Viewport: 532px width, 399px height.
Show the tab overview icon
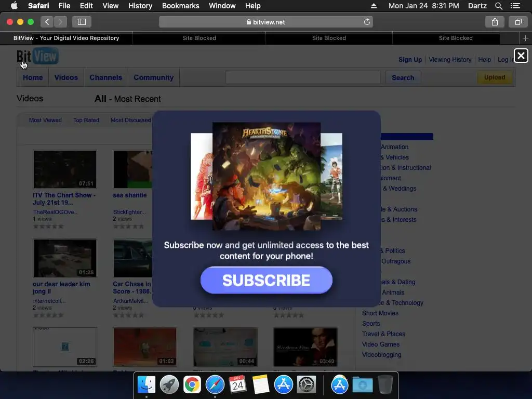tap(518, 22)
